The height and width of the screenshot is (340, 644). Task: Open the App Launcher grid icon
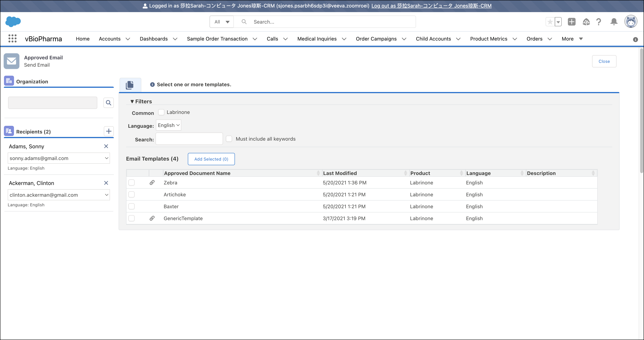pos(12,38)
